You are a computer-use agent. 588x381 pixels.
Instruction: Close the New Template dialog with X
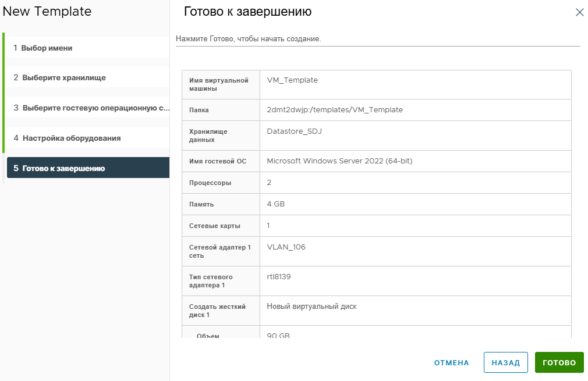click(x=579, y=12)
